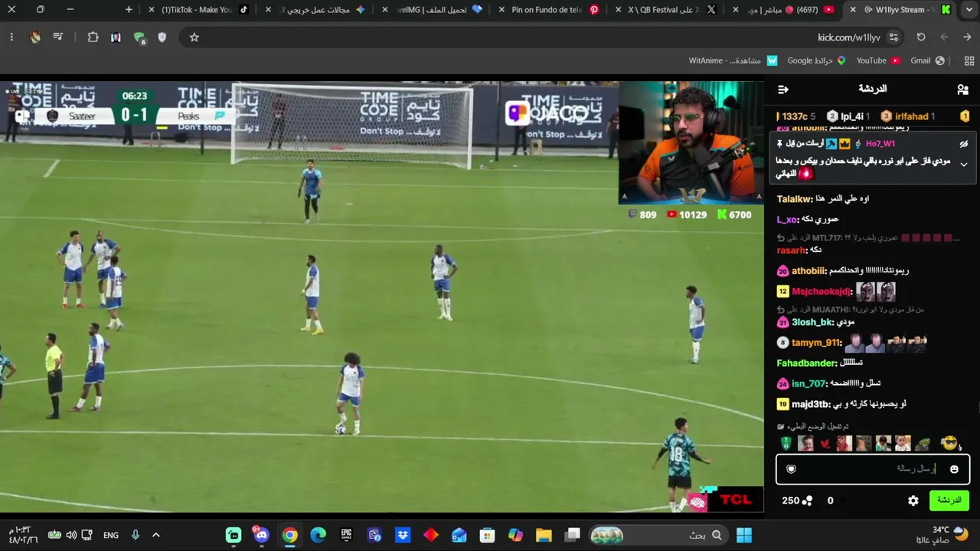Open the YouTube bookmark

pos(878,60)
